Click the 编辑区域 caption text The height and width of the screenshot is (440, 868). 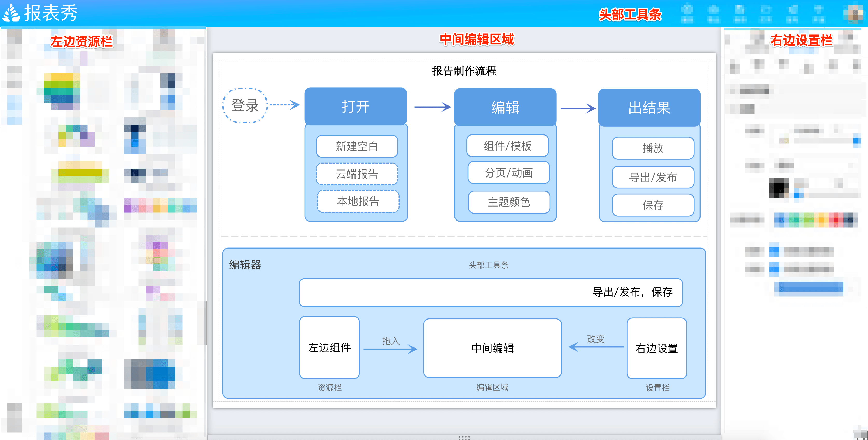point(492,387)
